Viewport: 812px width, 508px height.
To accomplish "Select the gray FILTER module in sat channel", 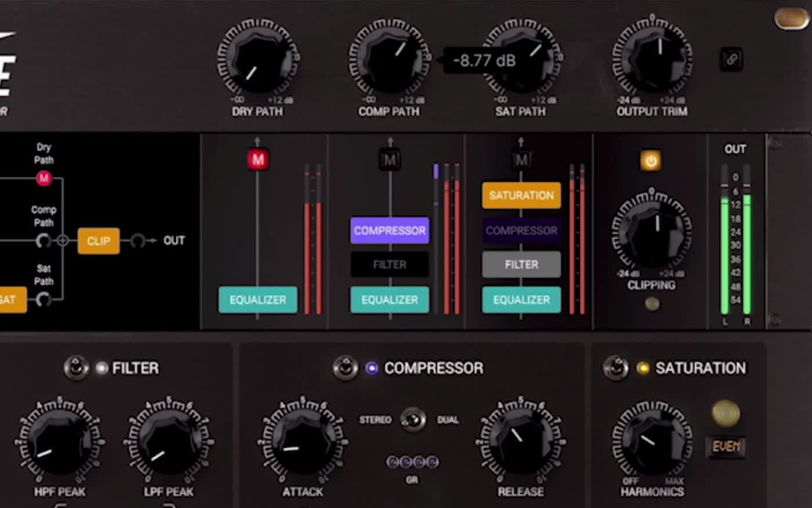I will point(521,264).
